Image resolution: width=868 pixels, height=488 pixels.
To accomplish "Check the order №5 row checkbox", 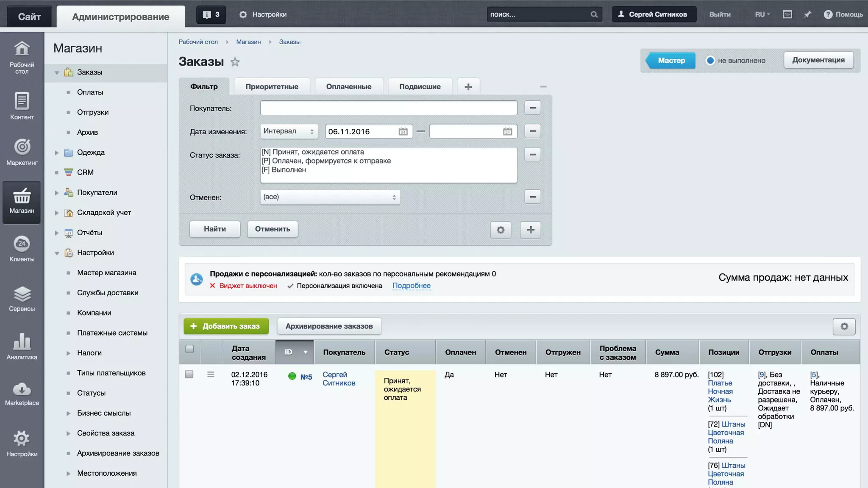I will (189, 374).
